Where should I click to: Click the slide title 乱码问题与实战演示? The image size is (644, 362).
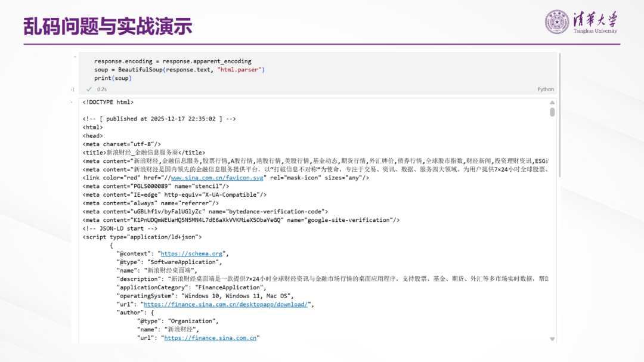tap(107, 26)
